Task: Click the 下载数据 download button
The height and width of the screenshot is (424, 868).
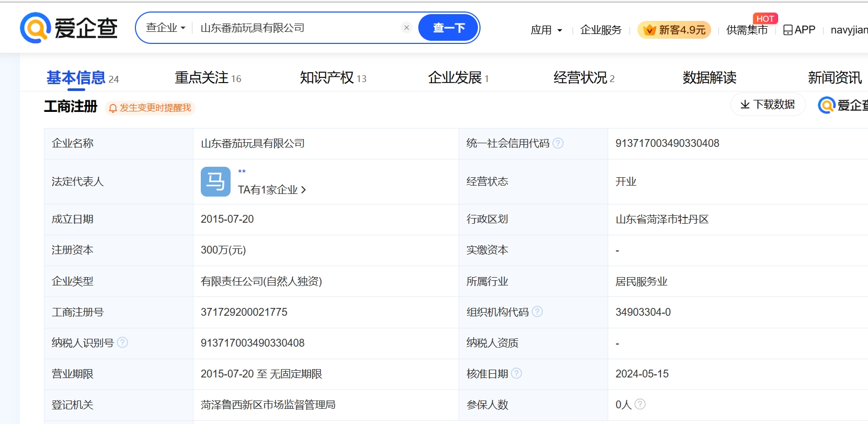Action: (x=768, y=105)
